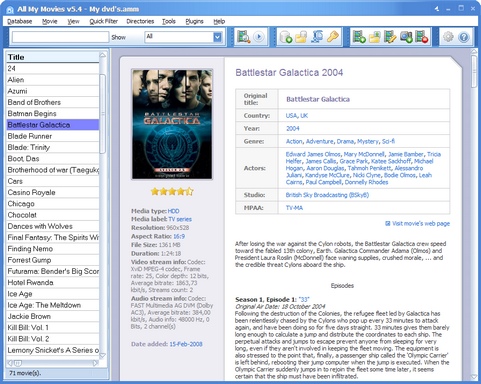Click the Drama genre link
Image resolution: width=481 pixels, height=384 pixels.
pos(345,141)
